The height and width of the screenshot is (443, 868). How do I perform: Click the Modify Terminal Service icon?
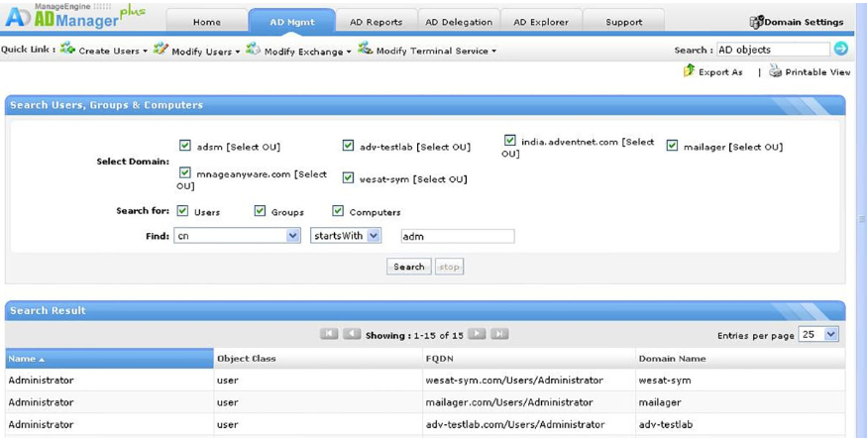365,49
